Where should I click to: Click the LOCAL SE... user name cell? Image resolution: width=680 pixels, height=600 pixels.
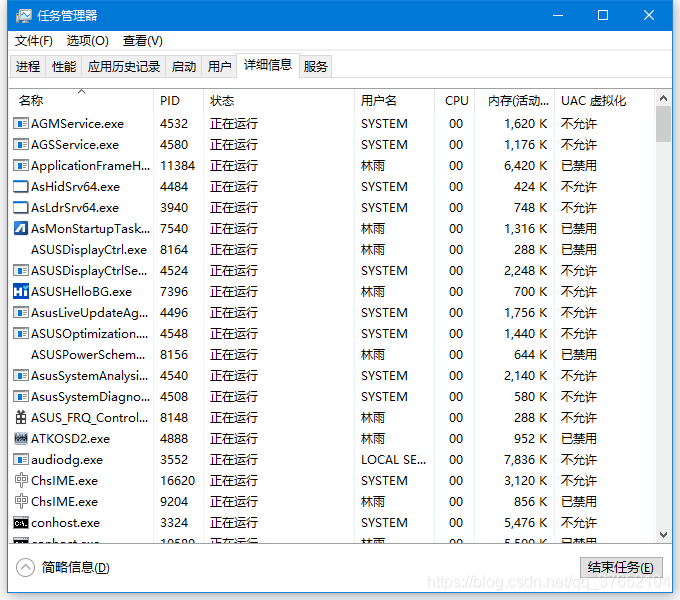pyautogui.click(x=394, y=460)
